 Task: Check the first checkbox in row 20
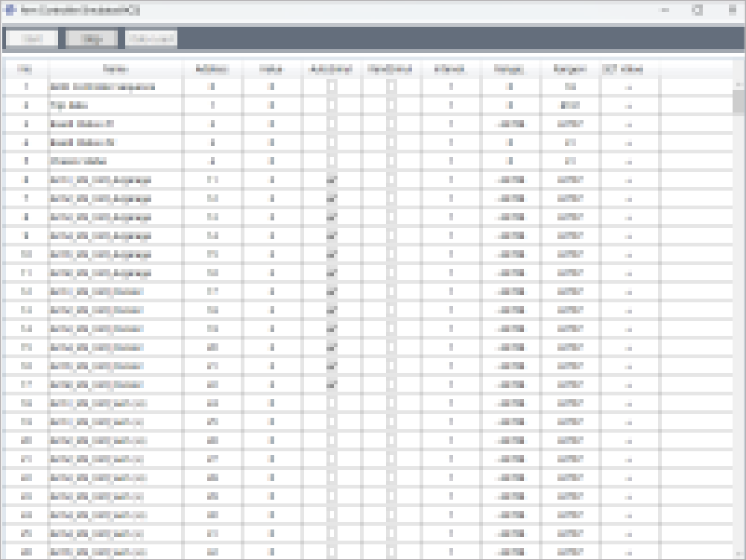tap(332, 440)
